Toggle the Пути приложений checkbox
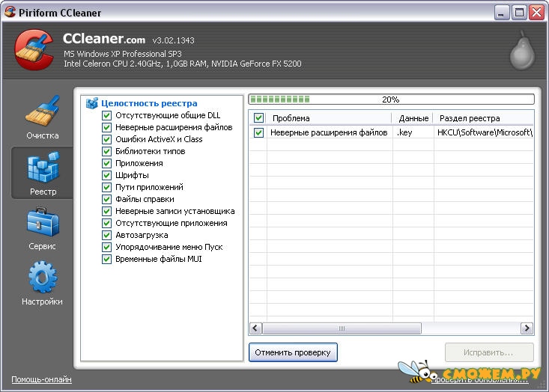 pyautogui.click(x=107, y=187)
